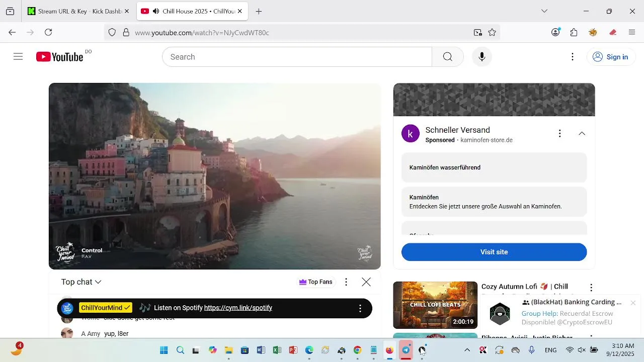Open the Windows Start menu
The width and height of the screenshot is (644, 362).
coord(164,350)
